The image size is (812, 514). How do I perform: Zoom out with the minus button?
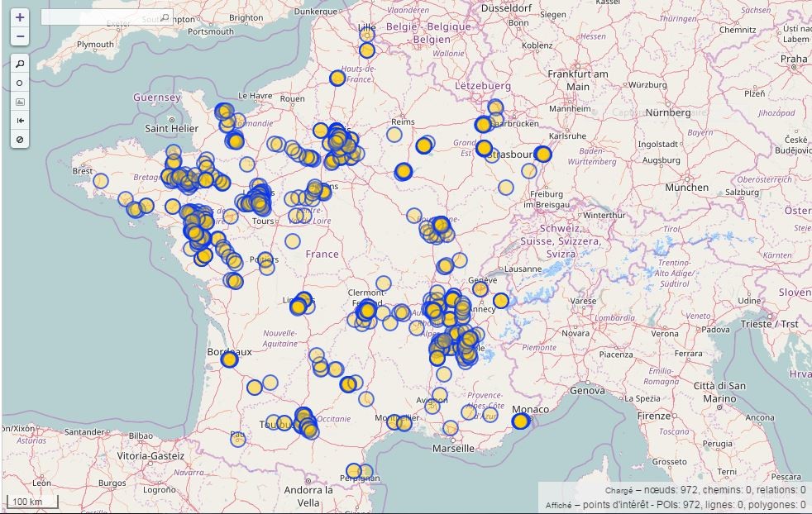point(20,36)
